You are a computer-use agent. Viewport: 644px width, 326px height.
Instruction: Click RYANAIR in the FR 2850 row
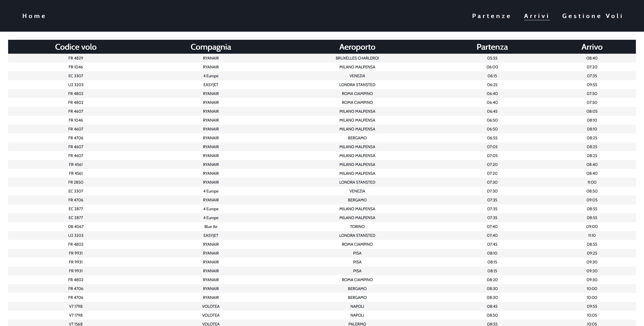pyautogui.click(x=211, y=182)
